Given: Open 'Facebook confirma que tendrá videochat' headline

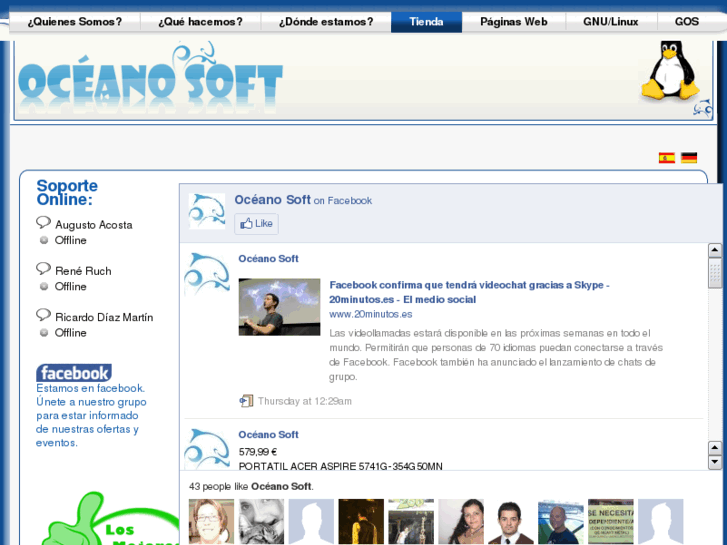Looking at the screenshot, I should [469, 292].
